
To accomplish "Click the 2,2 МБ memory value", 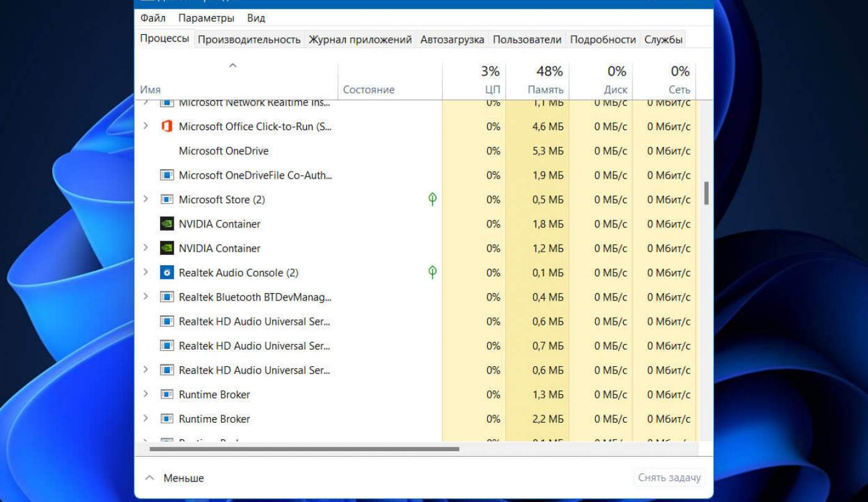I will [548, 419].
